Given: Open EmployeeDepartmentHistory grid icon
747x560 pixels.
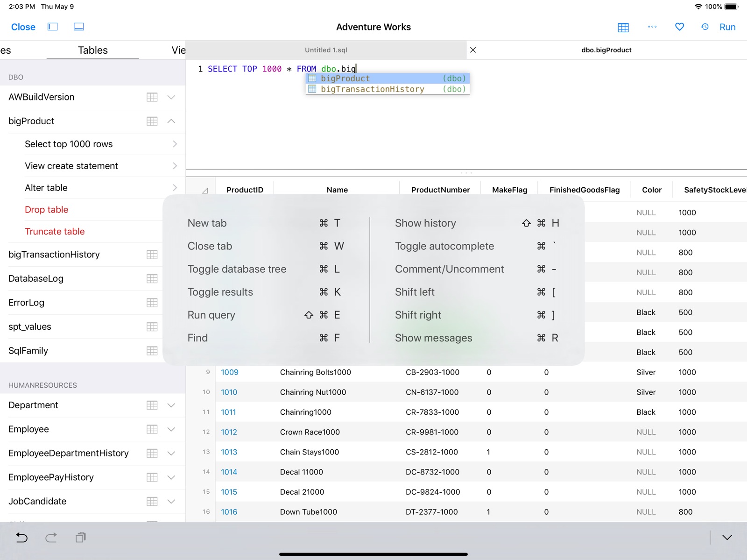Looking at the screenshot, I should point(152,454).
